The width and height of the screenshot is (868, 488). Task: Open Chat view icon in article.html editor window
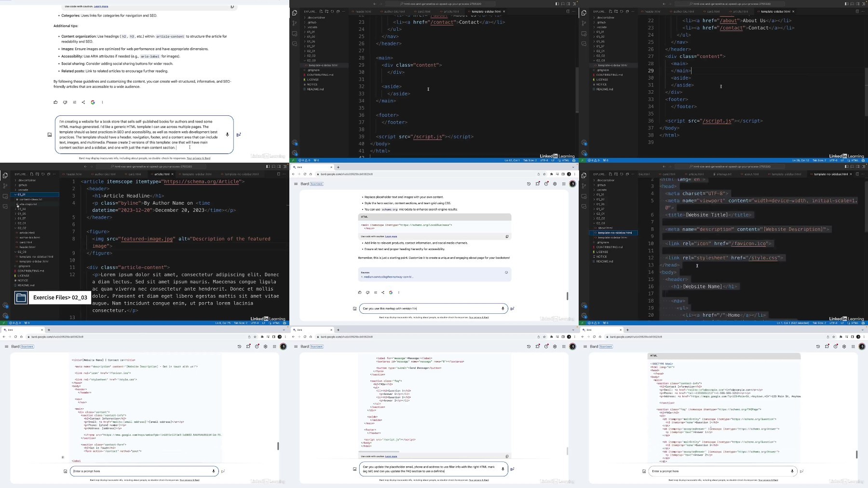coord(5,206)
